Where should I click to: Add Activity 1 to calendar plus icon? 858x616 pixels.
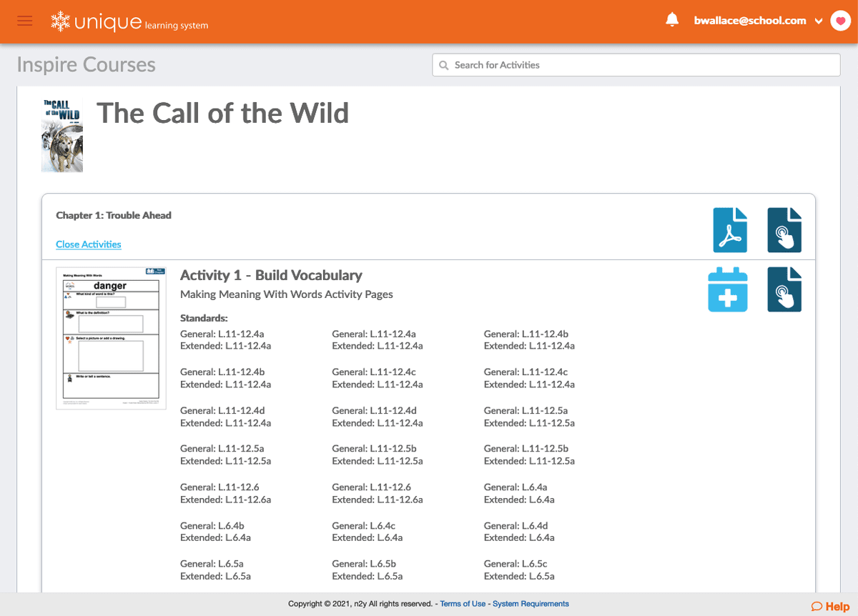728,290
